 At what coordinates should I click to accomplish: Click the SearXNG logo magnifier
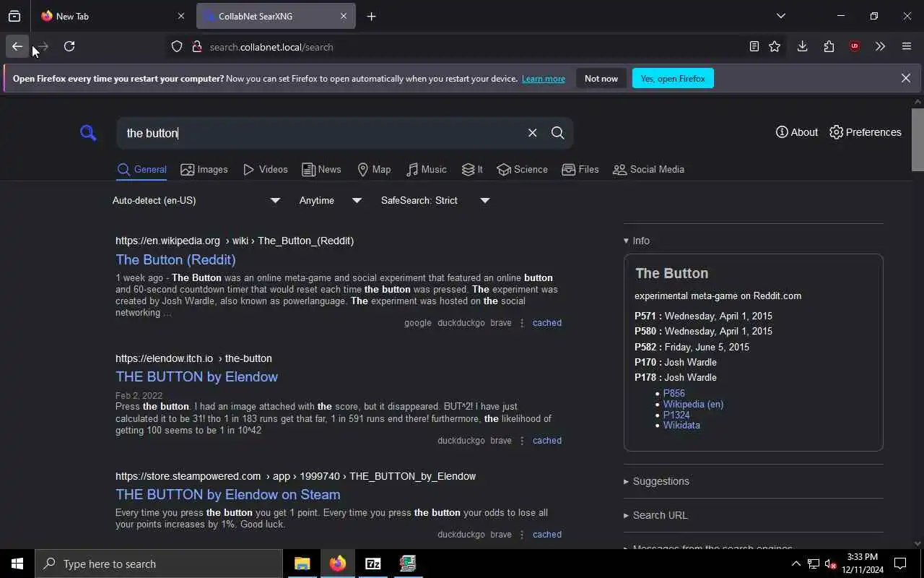[88, 133]
